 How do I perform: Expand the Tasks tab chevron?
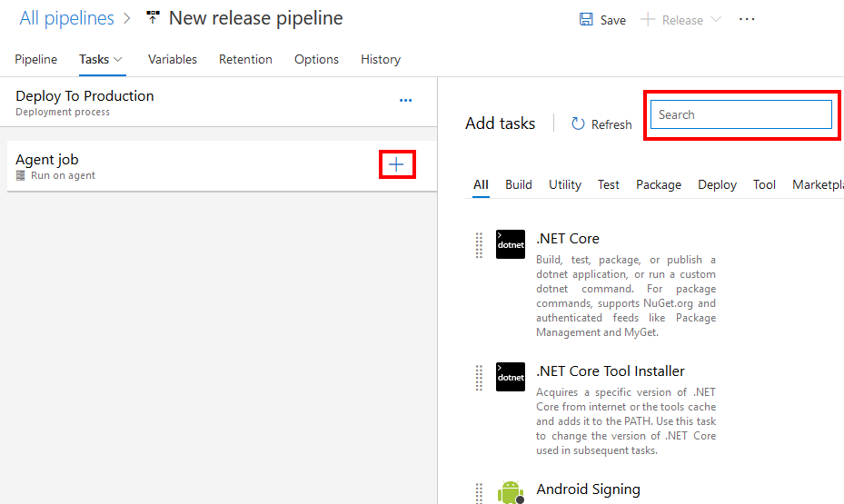(x=118, y=60)
